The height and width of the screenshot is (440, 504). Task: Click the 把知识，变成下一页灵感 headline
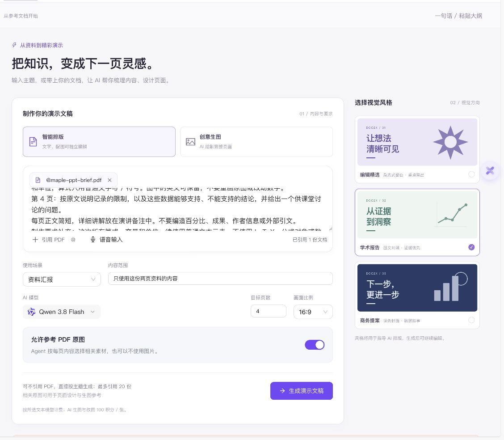83,63
